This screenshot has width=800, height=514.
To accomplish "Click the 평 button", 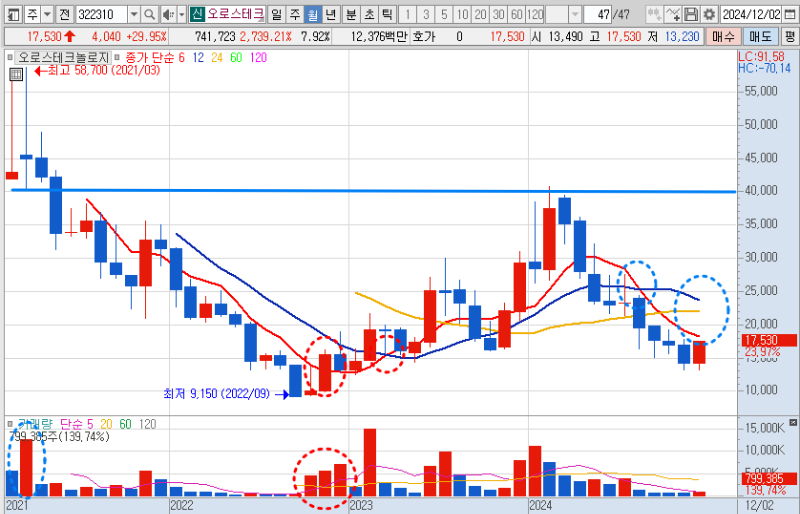I will [x=790, y=37].
